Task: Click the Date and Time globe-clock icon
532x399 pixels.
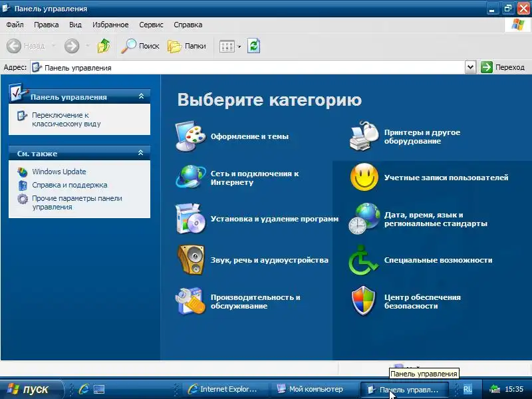Action: [x=364, y=219]
